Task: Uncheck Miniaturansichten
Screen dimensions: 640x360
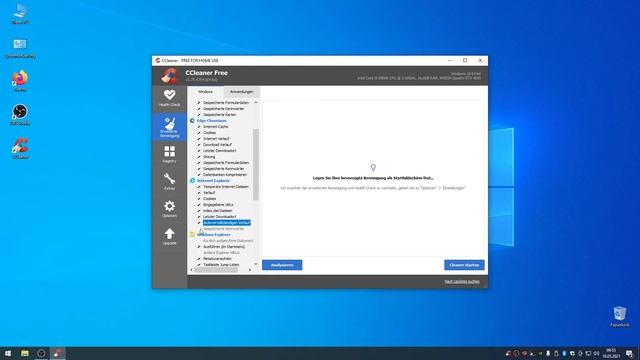Action: click(x=199, y=259)
